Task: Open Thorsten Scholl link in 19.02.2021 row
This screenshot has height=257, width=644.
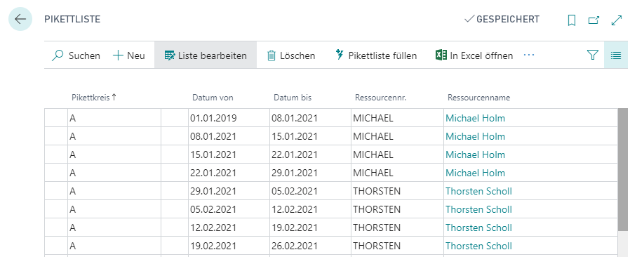Action: coord(479,246)
